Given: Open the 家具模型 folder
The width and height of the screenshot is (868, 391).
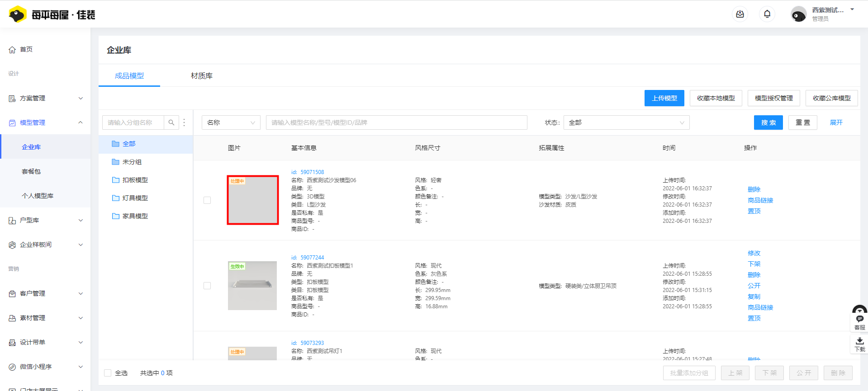Looking at the screenshot, I should pyautogui.click(x=146, y=216).
